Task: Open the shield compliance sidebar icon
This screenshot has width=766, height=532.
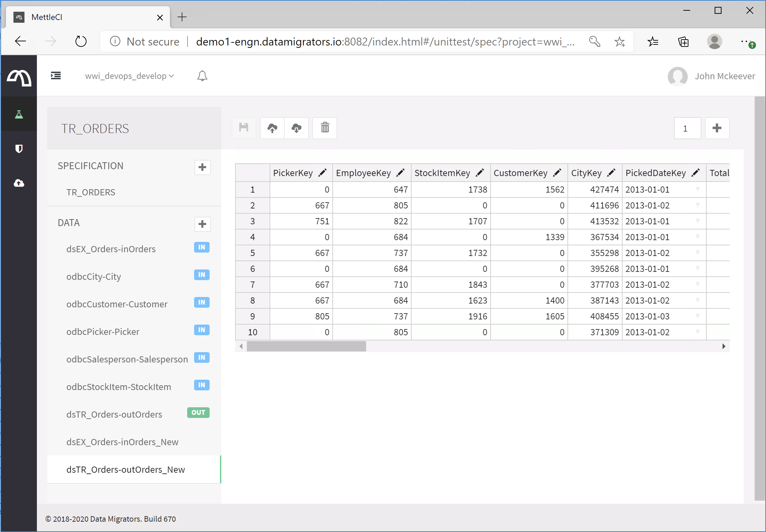Action: tap(19, 149)
